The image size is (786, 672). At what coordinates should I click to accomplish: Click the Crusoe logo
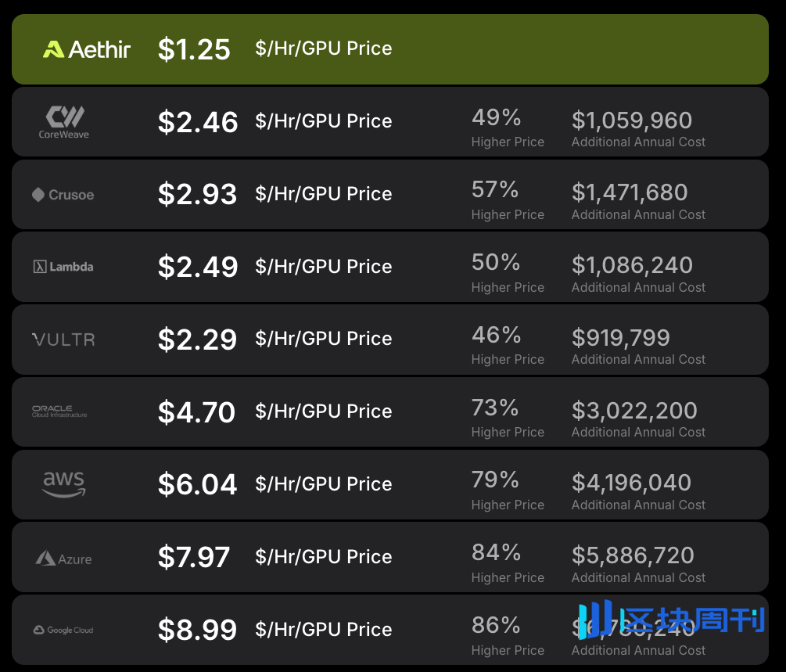(63, 195)
